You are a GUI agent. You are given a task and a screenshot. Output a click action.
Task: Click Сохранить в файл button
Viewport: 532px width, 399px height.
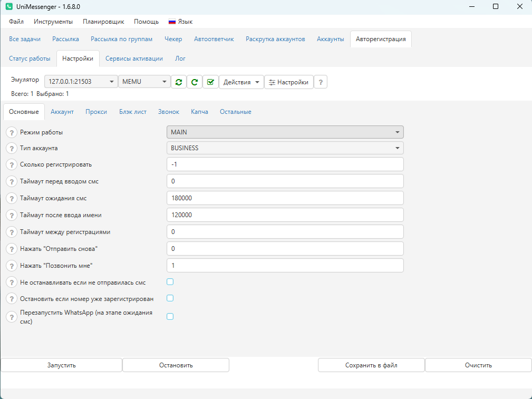point(371,365)
